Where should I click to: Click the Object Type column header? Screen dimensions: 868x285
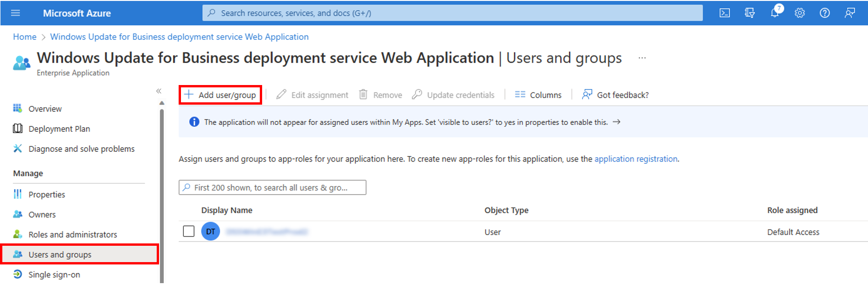coord(507,210)
